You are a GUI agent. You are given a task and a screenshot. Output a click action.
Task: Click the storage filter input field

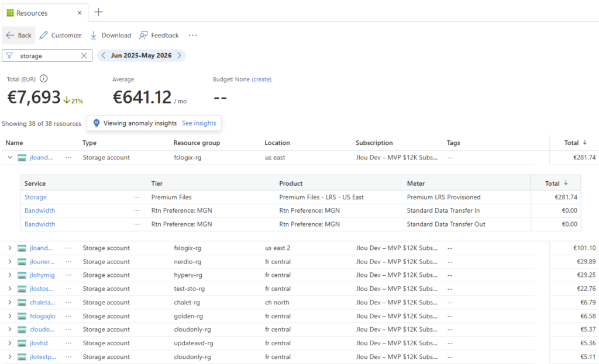pos(47,56)
